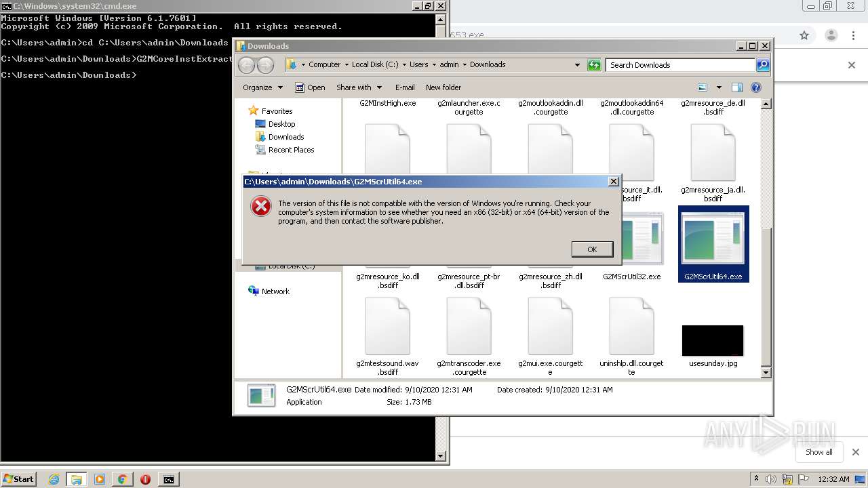Click OK in the error dialog

592,249
